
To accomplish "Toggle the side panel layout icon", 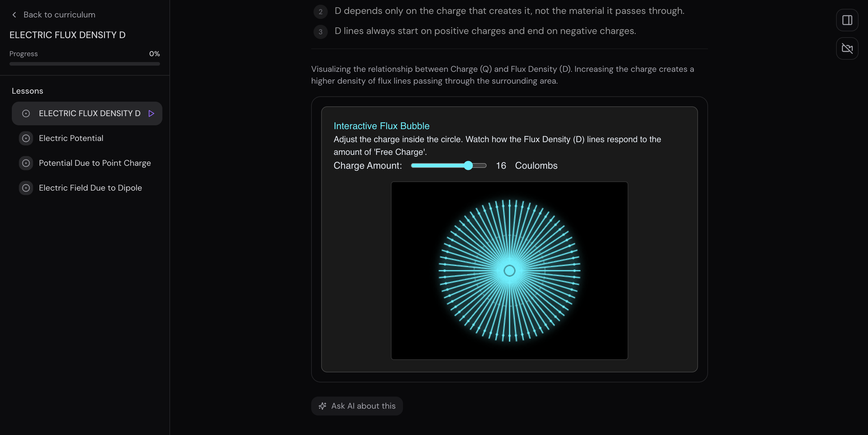I will point(847,20).
